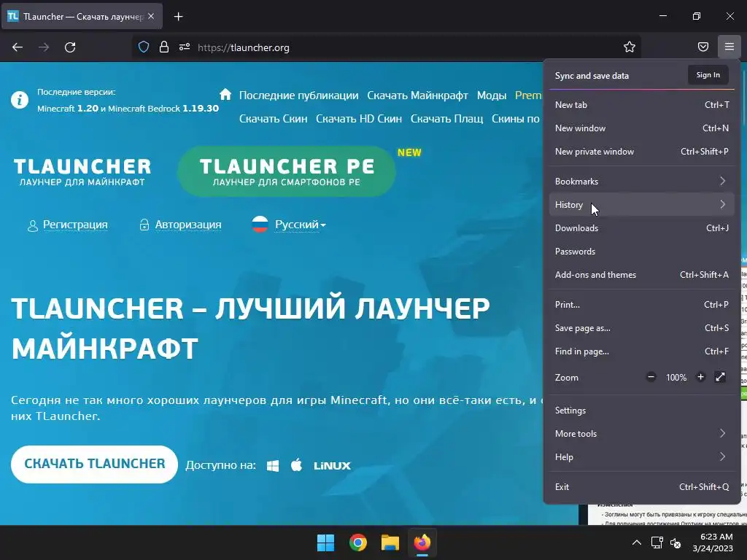Open the Регистрация link
The image size is (747, 560).
(x=75, y=225)
